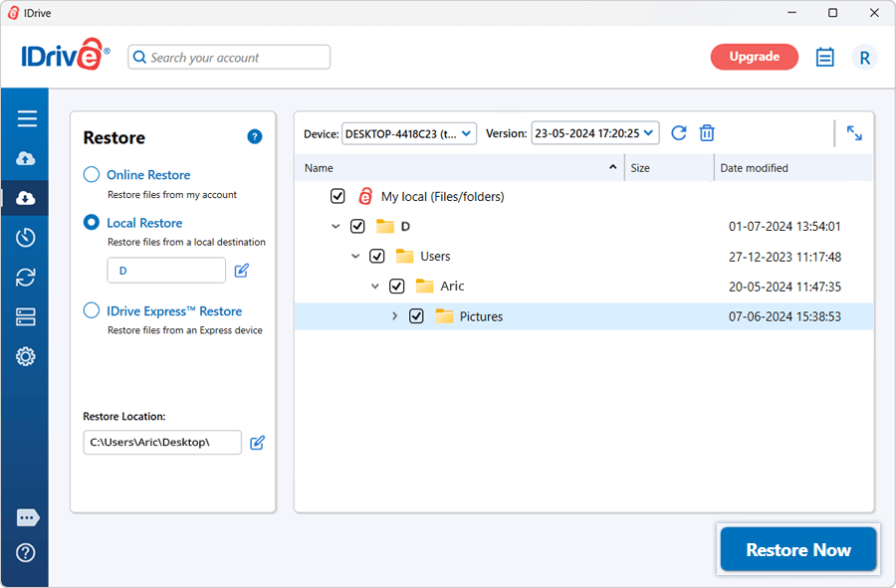Uncheck the My local (Files/folders) checkbox
The image size is (896, 588).
(x=337, y=196)
